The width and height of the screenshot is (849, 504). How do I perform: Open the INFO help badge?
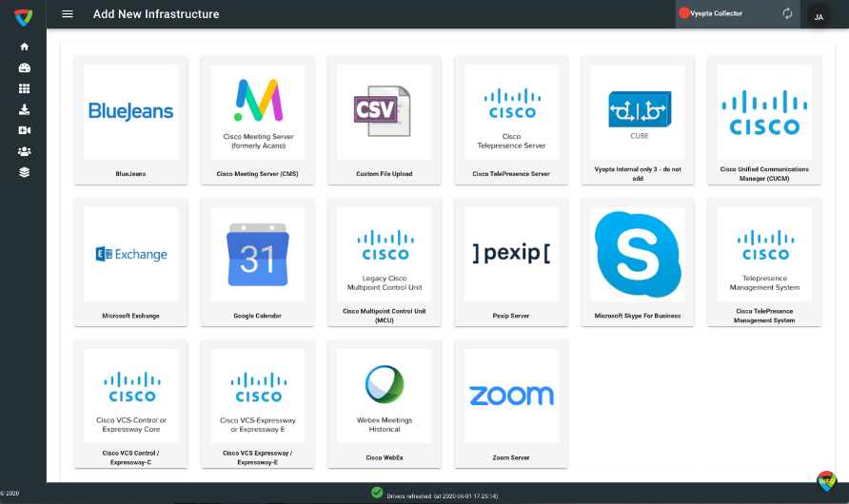(826, 481)
